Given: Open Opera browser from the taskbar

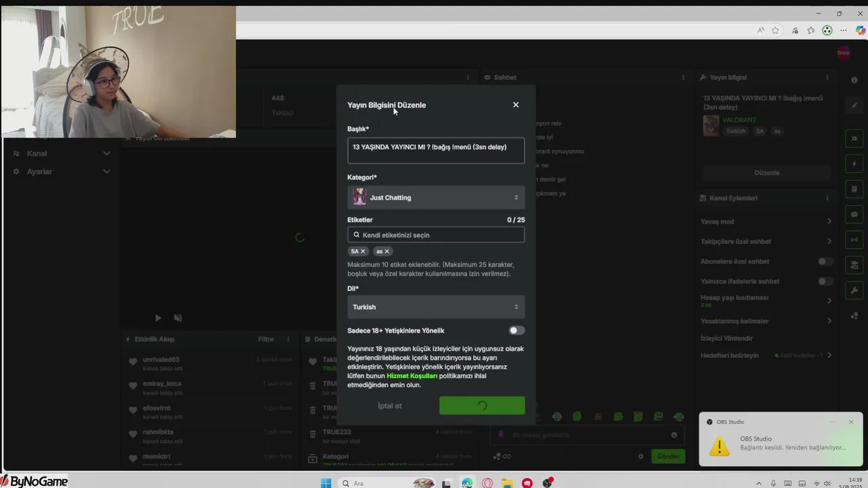Looking at the screenshot, I should click(x=488, y=483).
